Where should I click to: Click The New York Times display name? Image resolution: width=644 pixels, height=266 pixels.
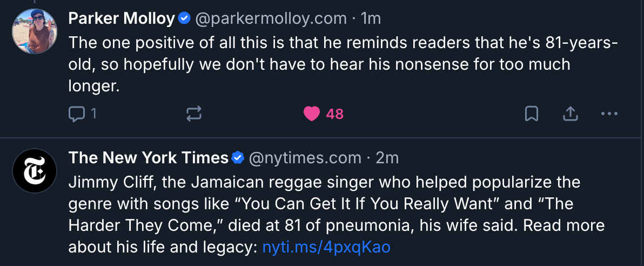(x=149, y=158)
